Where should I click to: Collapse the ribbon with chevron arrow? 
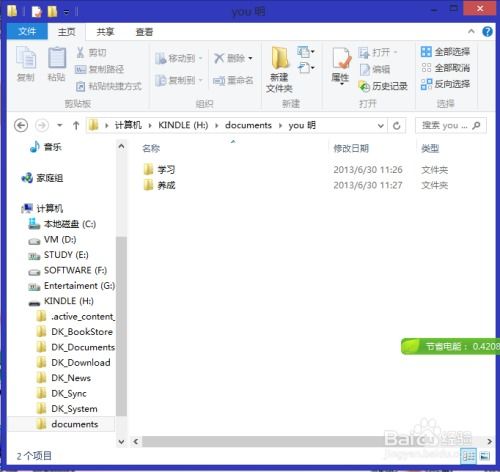[x=471, y=32]
